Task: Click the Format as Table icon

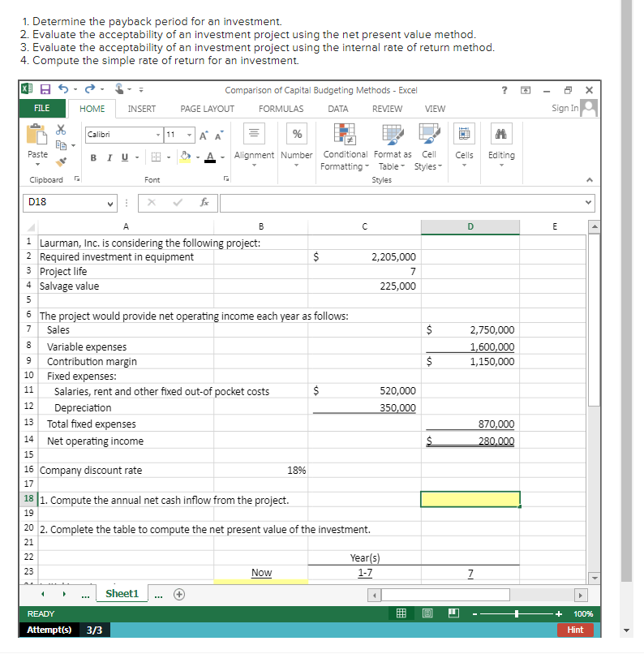Action: [393, 134]
